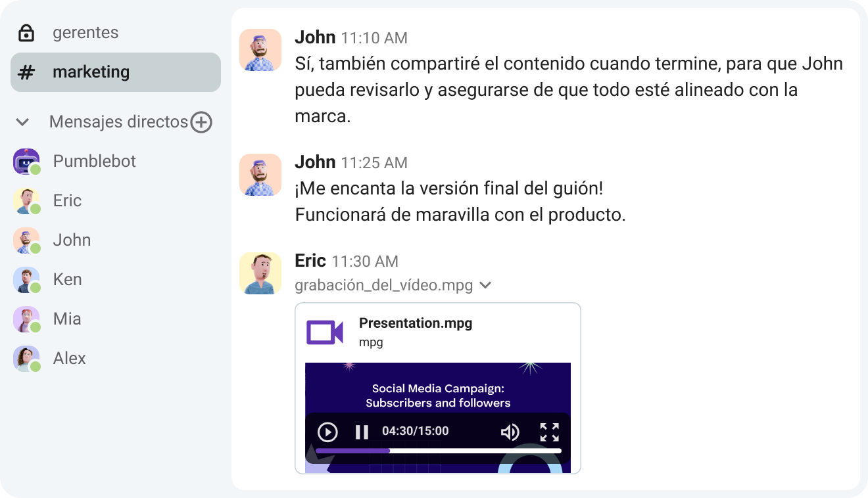
Task: Open a direct message with Alex
Action: pos(69,358)
